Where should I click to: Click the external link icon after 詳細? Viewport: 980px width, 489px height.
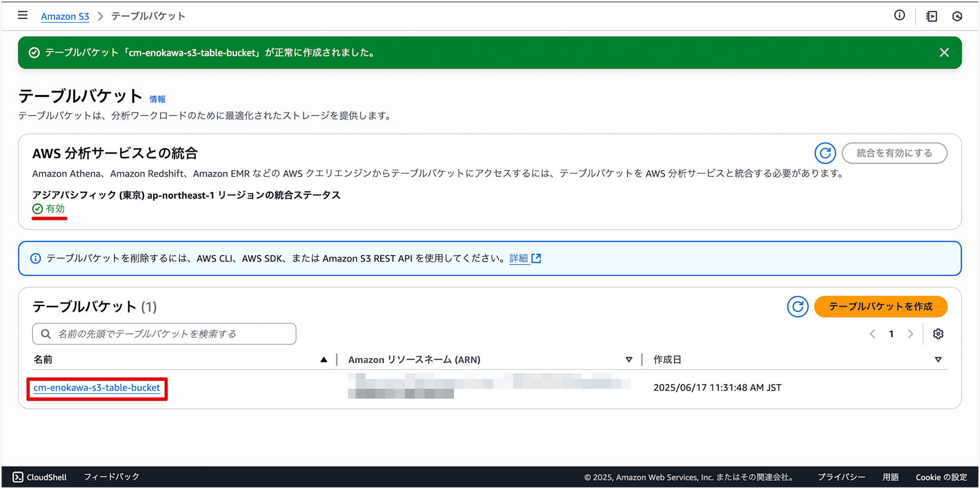537,258
